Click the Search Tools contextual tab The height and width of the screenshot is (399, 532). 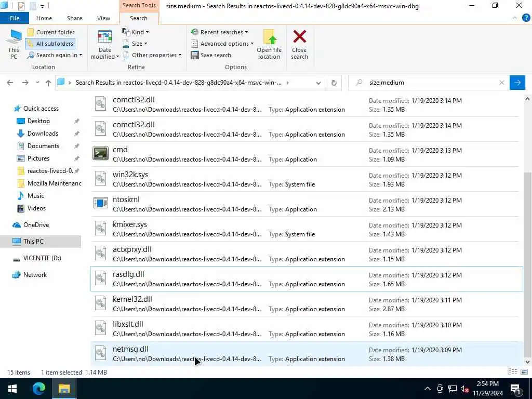point(139,5)
